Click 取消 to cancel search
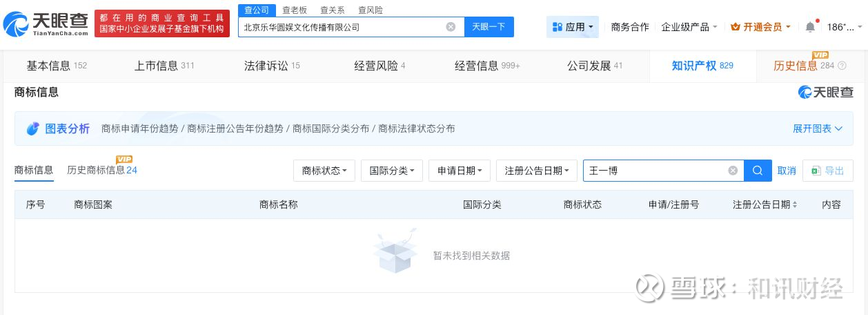868x315 pixels. tap(787, 171)
